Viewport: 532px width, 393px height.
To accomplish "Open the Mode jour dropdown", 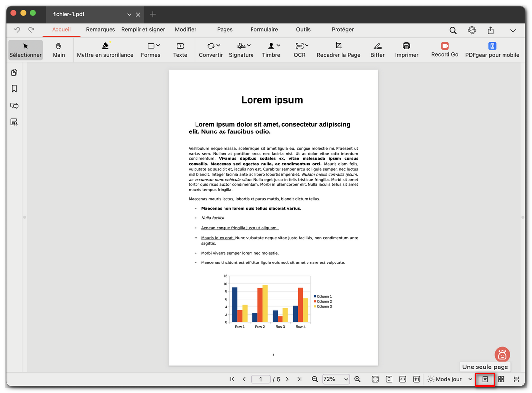I will (x=449, y=379).
